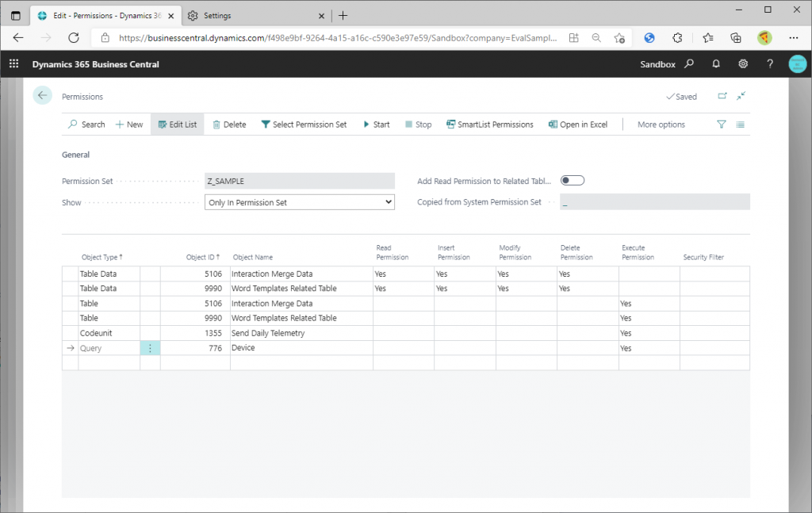Click the Dynamics 365 Business Central title
This screenshot has width=812, height=513.
(95, 64)
